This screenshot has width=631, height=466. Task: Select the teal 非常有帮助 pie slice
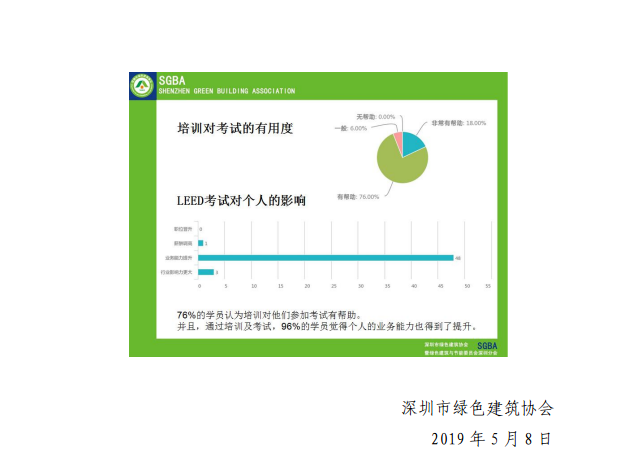413,142
